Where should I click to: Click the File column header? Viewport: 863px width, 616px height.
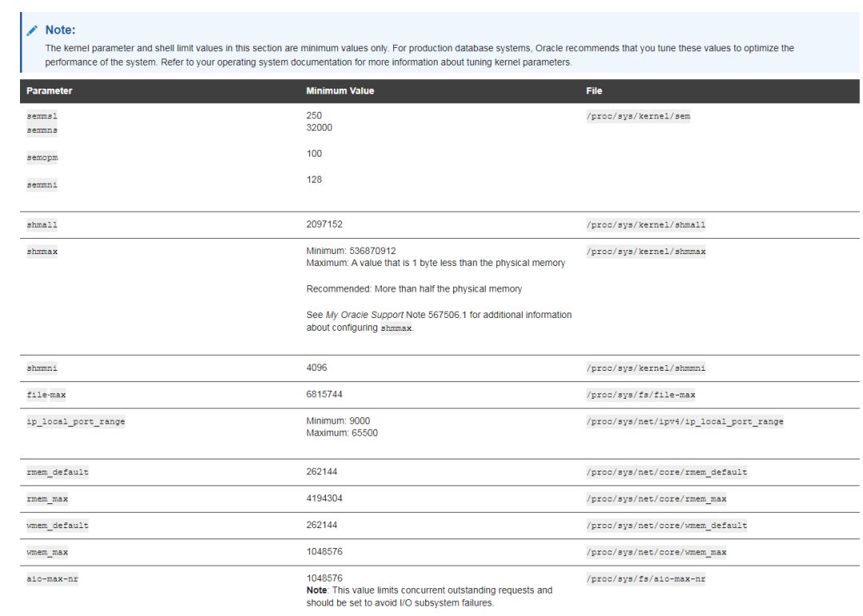(x=595, y=91)
